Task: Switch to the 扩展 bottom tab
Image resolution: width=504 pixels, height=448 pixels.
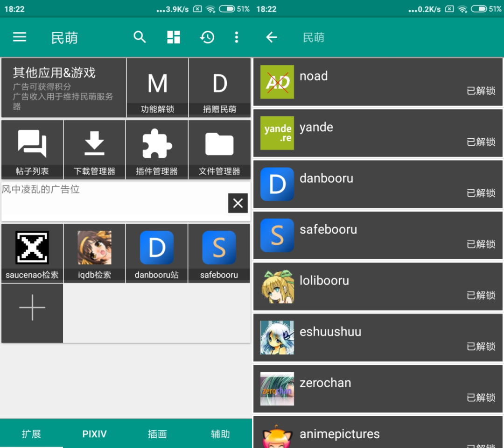Action: [x=32, y=434]
